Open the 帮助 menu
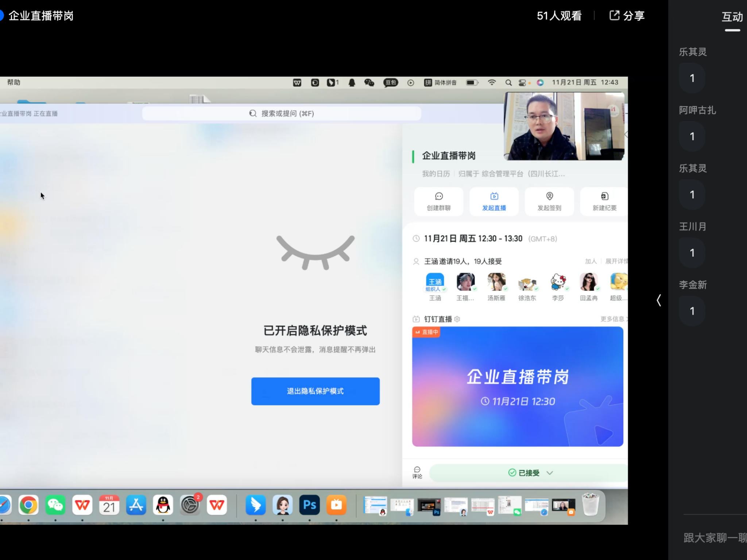Viewport: 747px width, 560px height. (x=14, y=82)
